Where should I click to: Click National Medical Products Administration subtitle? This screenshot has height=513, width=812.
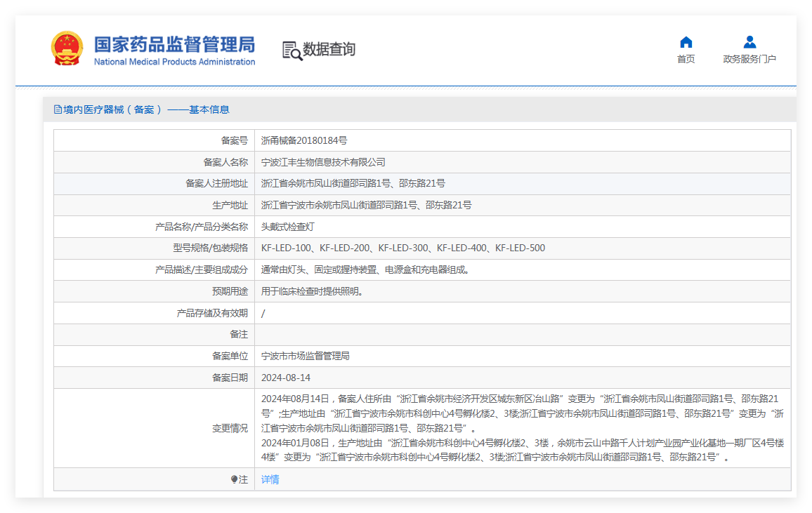(x=174, y=62)
